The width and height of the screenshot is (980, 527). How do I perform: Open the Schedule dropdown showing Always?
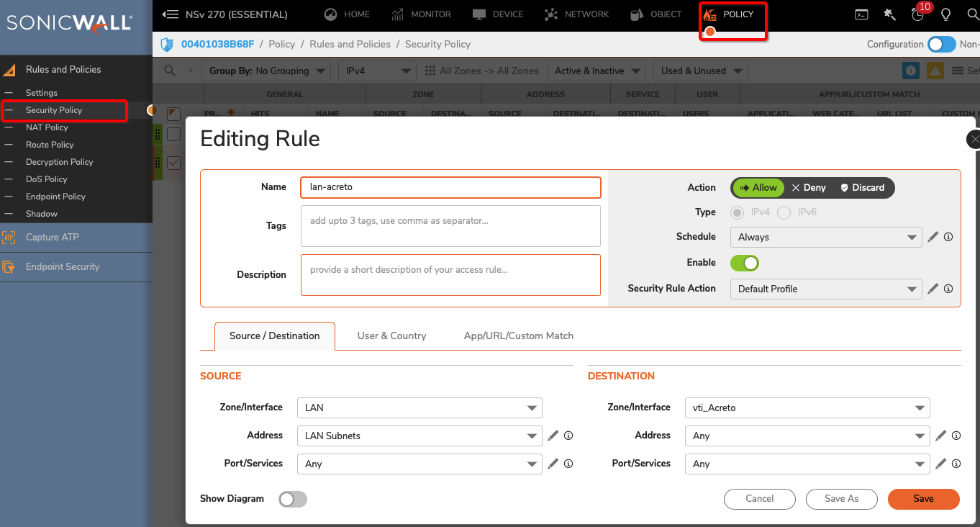click(x=826, y=237)
